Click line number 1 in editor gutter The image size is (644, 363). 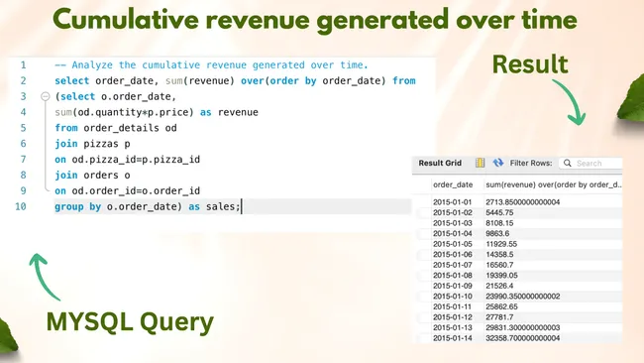point(23,64)
